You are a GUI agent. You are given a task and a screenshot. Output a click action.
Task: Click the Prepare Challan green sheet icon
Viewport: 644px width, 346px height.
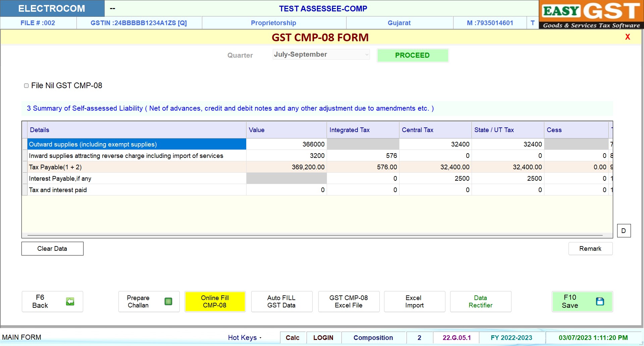(168, 301)
